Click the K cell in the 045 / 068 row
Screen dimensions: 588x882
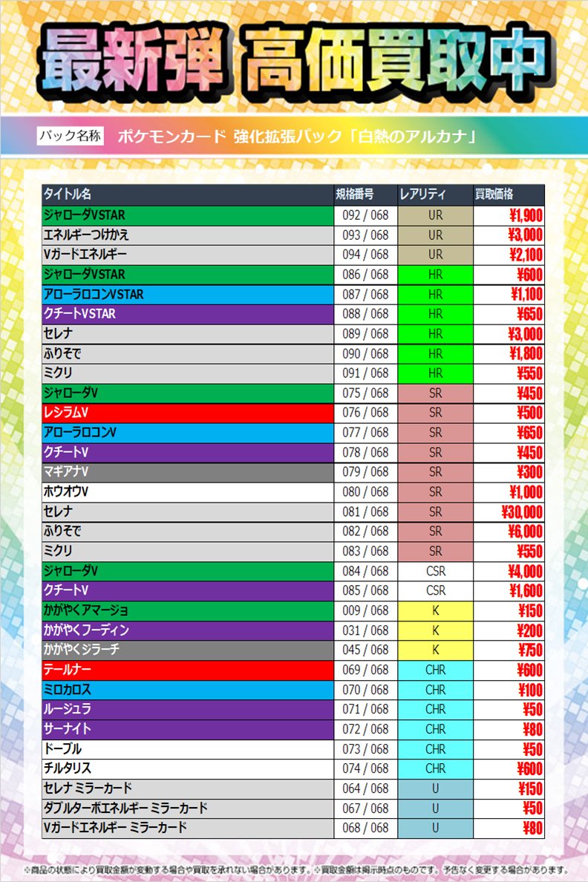point(436,650)
